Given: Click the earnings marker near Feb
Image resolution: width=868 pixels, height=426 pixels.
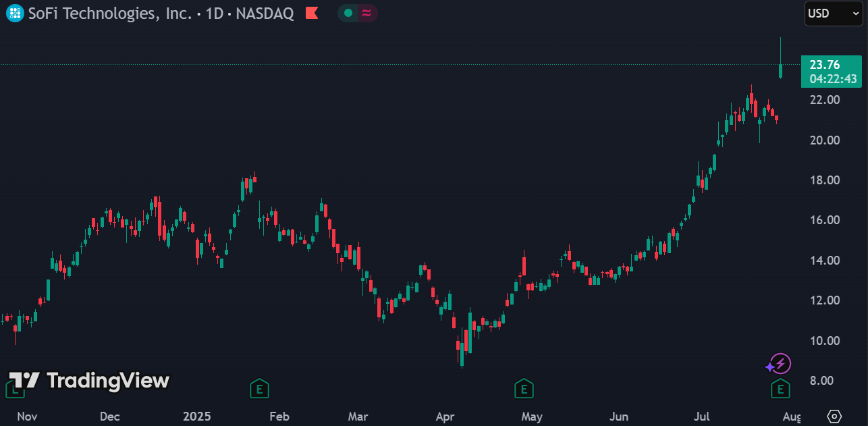Looking at the screenshot, I should point(259,388).
